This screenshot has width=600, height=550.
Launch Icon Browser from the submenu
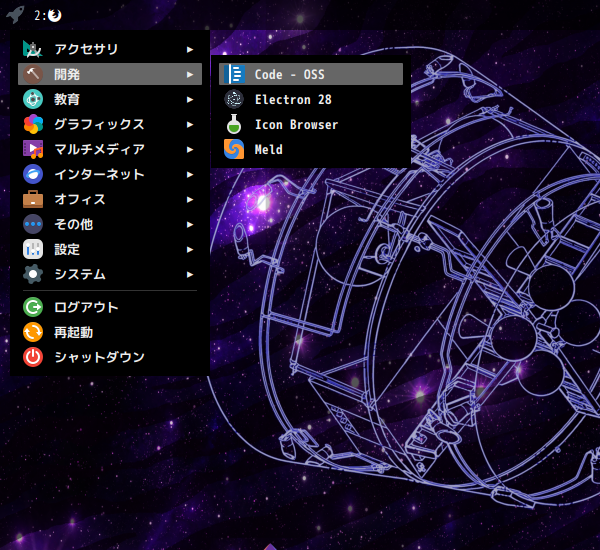tap(311, 124)
